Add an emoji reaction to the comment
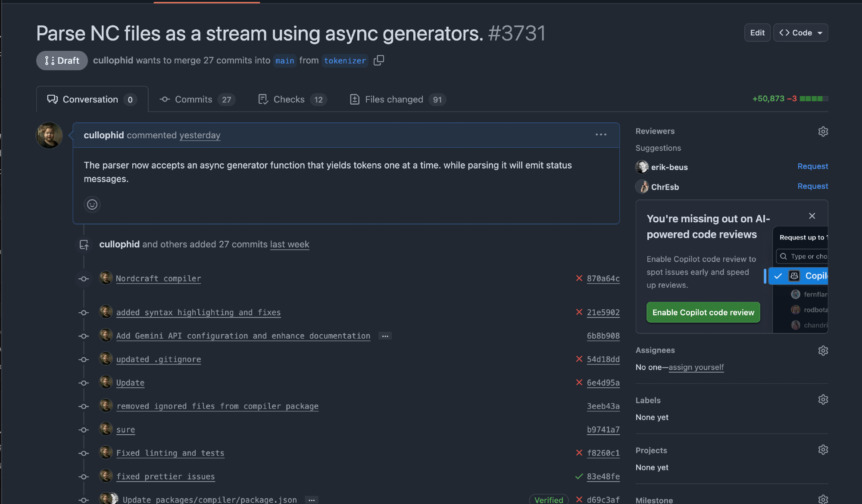The width and height of the screenshot is (862, 504). [x=92, y=204]
